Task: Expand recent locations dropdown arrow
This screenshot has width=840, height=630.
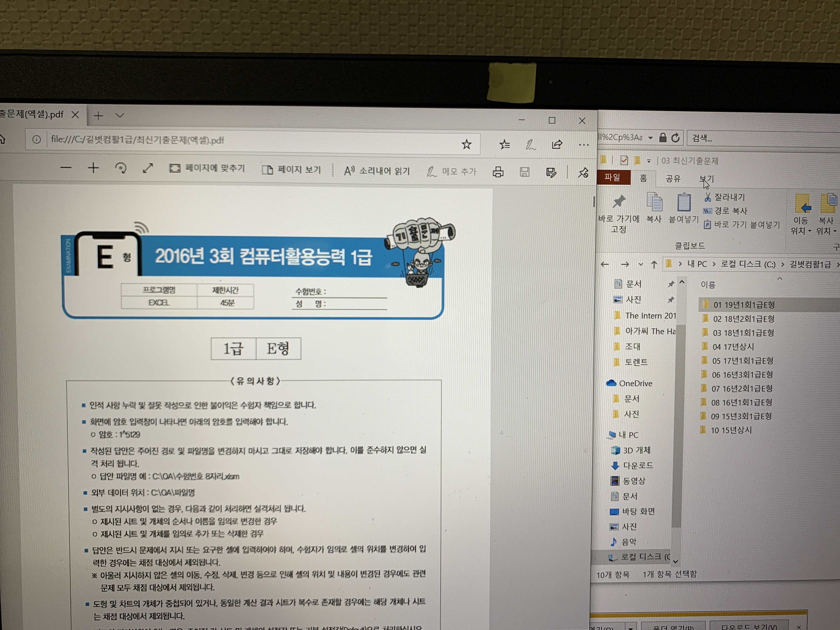Action: point(641,264)
